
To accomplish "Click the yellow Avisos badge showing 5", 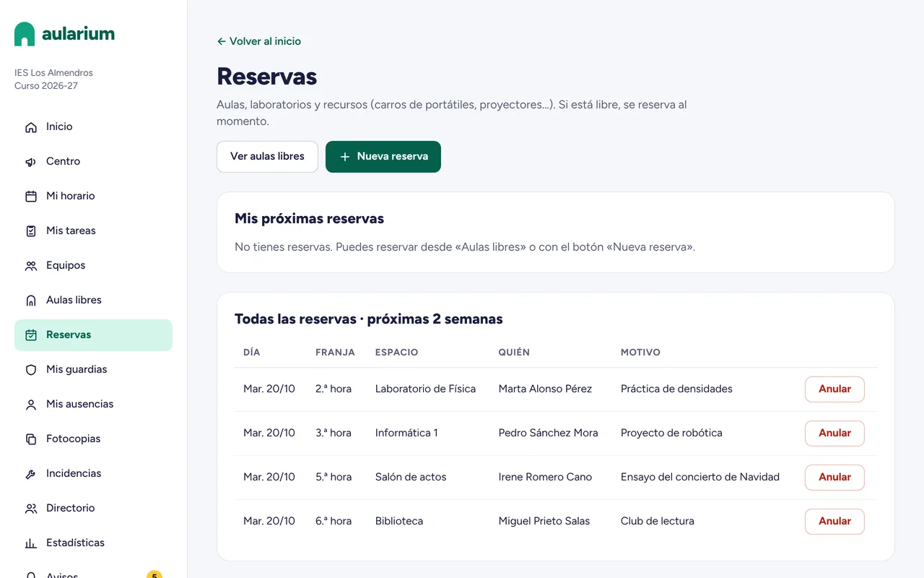I will coord(154,575).
